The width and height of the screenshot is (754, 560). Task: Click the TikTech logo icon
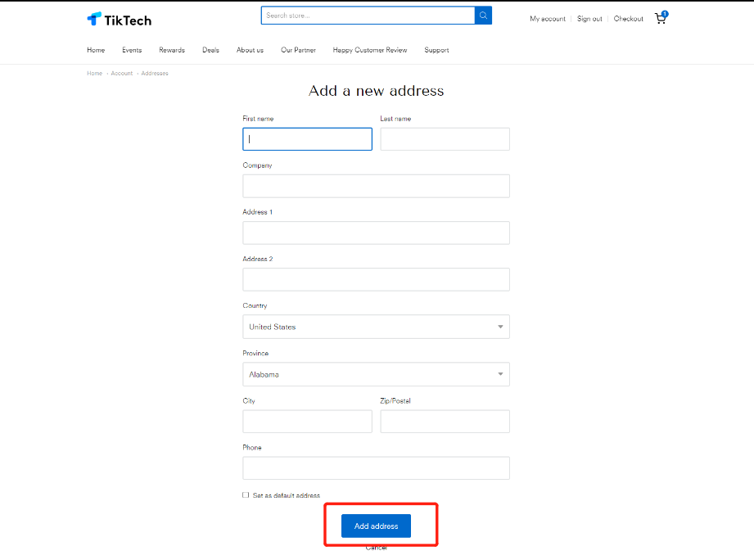coord(94,19)
